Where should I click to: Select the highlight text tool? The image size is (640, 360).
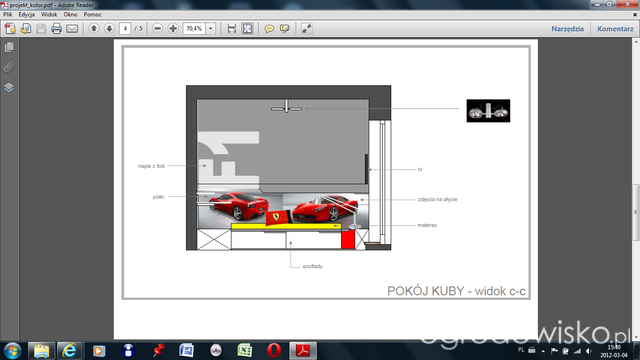point(284,29)
